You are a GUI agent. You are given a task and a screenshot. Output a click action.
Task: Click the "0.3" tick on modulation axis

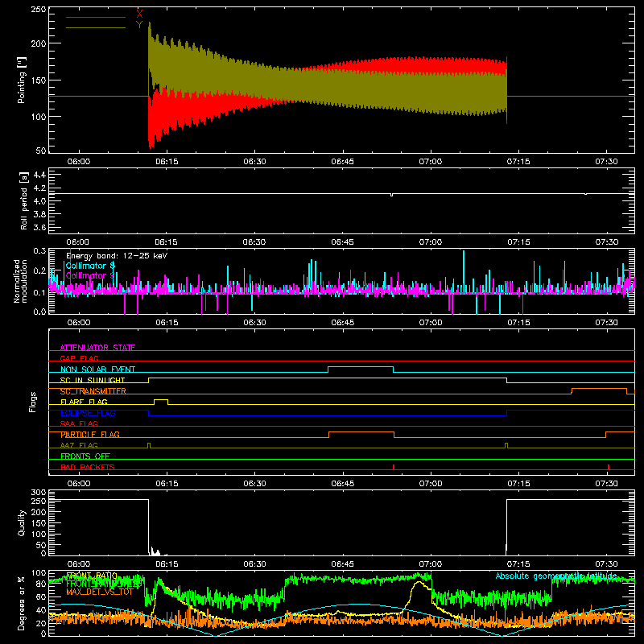[x=39, y=250]
